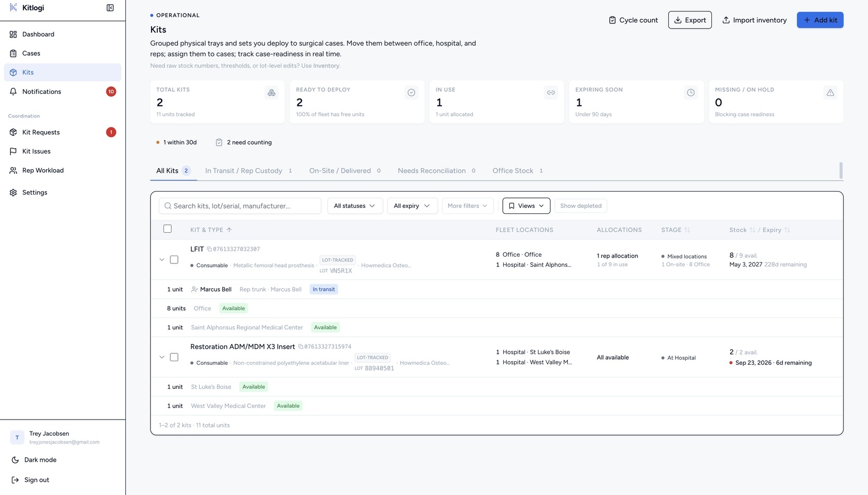
Task: Switch to Office Stock tab
Action: (x=518, y=171)
